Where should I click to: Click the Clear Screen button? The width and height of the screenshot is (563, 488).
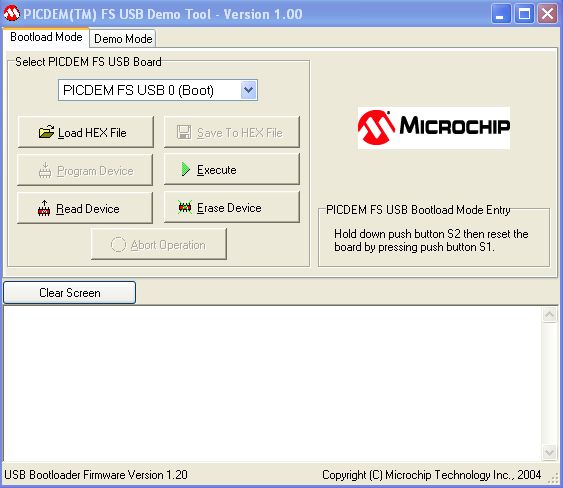pos(70,293)
